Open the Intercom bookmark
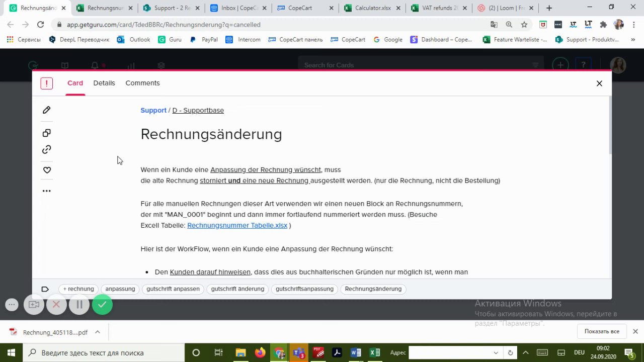Viewport: 644px width, 362px height. point(243,39)
